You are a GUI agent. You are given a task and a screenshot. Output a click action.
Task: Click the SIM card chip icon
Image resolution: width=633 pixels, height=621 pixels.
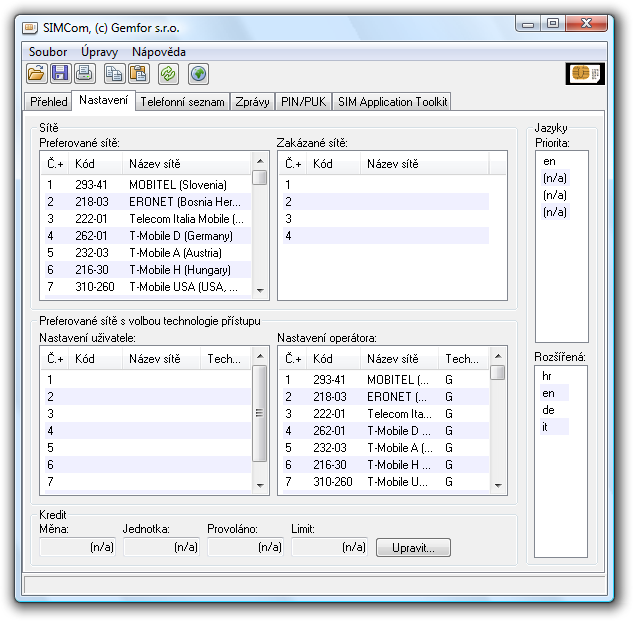coord(584,73)
